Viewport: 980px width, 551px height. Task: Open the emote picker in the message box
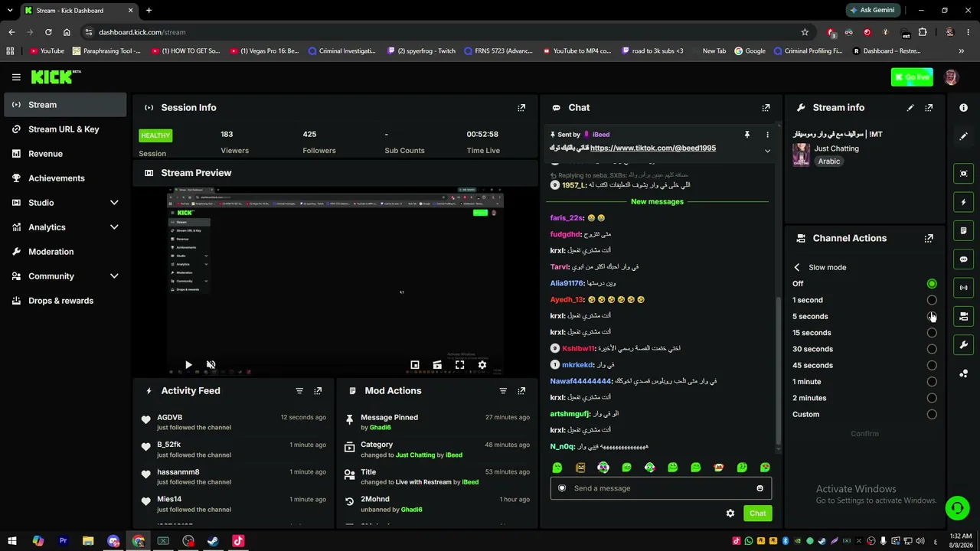(759, 488)
